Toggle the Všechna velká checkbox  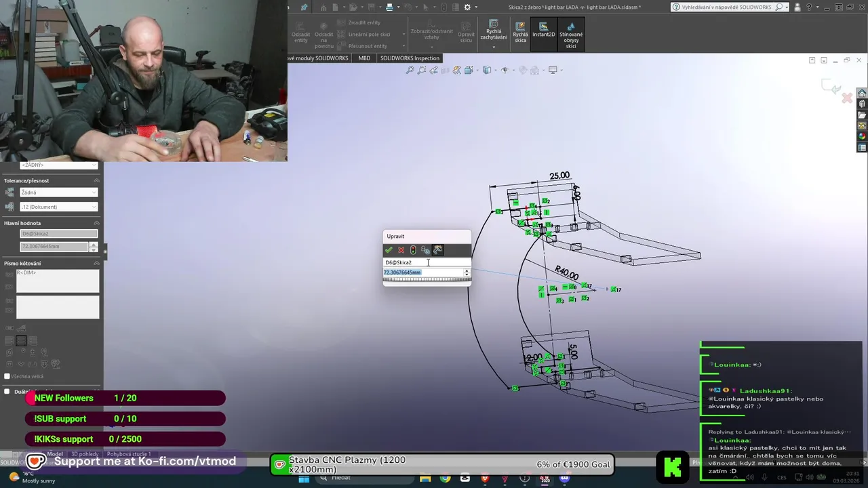click(7, 377)
